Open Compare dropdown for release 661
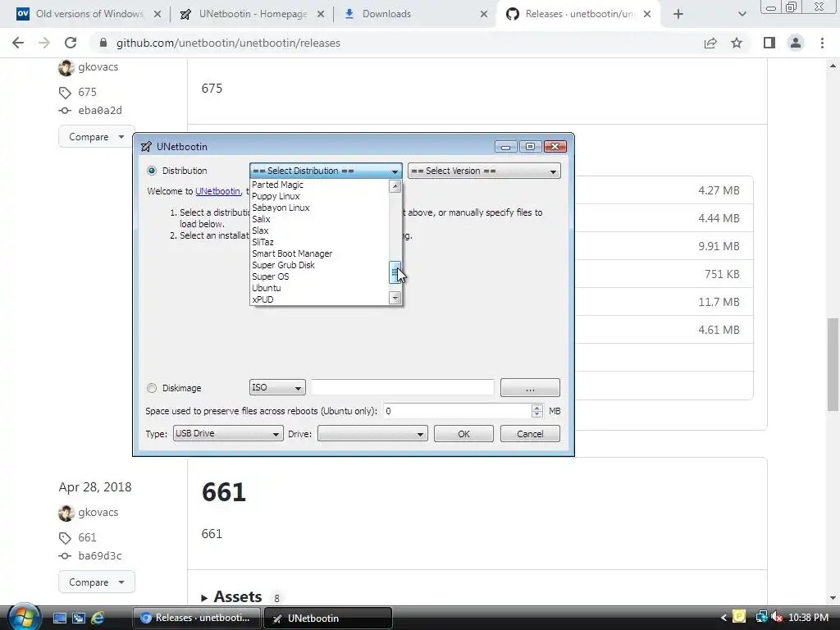 coord(97,582)
